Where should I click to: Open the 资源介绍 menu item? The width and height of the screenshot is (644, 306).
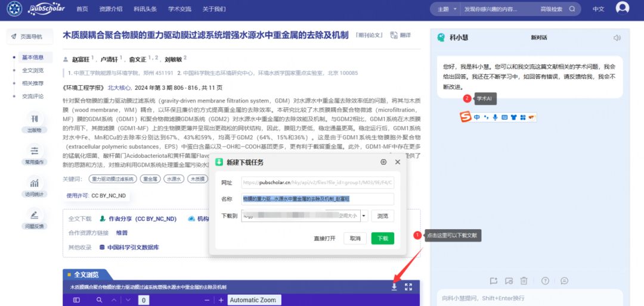[111, 9]
